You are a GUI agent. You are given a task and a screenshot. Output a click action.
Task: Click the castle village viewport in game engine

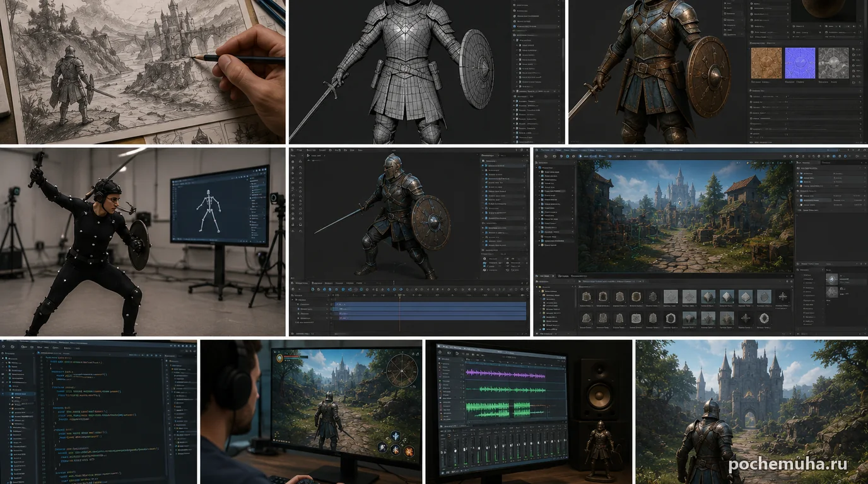685,216
